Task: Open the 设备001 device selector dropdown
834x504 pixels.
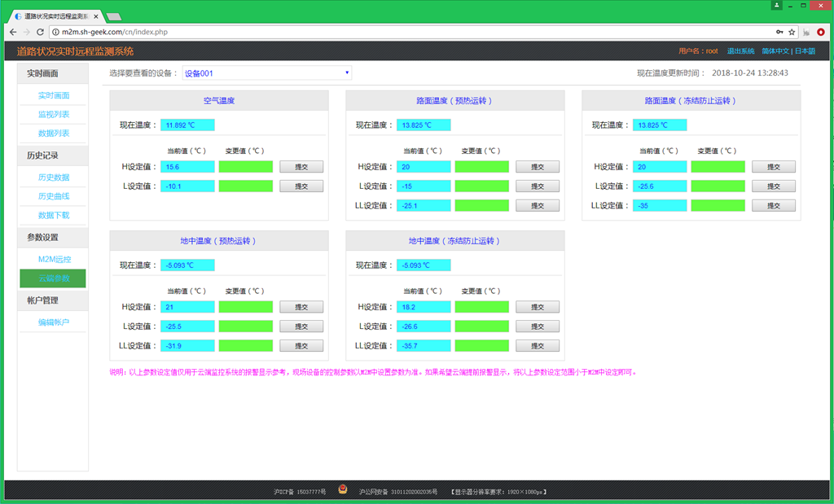Action: point(267,73)
